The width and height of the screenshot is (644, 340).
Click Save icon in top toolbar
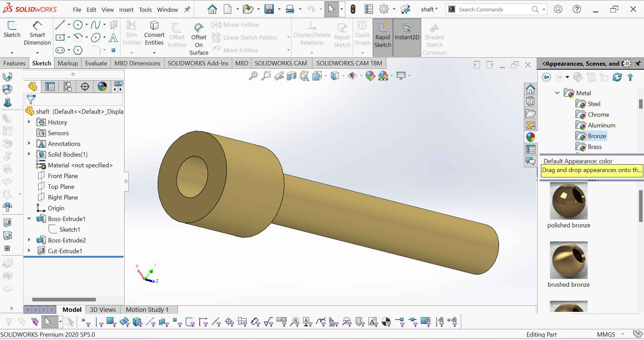(269, 9)
